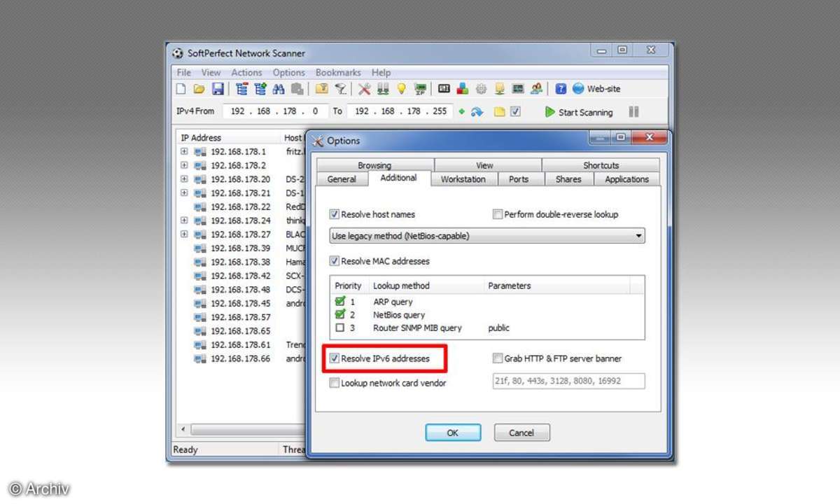Image resolution: width=840 pixels, height=504 pixels.
Task: Expand the 192.168.178.27 tree node
Action: pos(184,234)
